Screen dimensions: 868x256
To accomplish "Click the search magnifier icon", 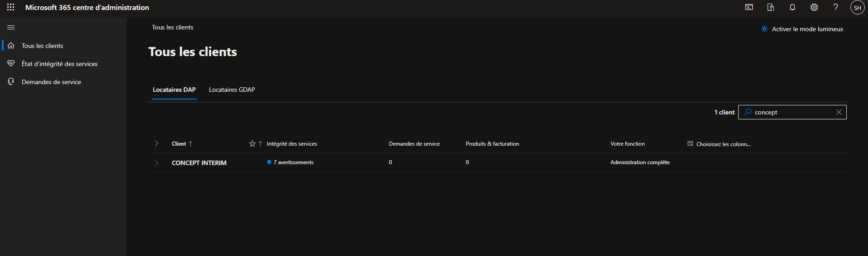I will [748, 112].
